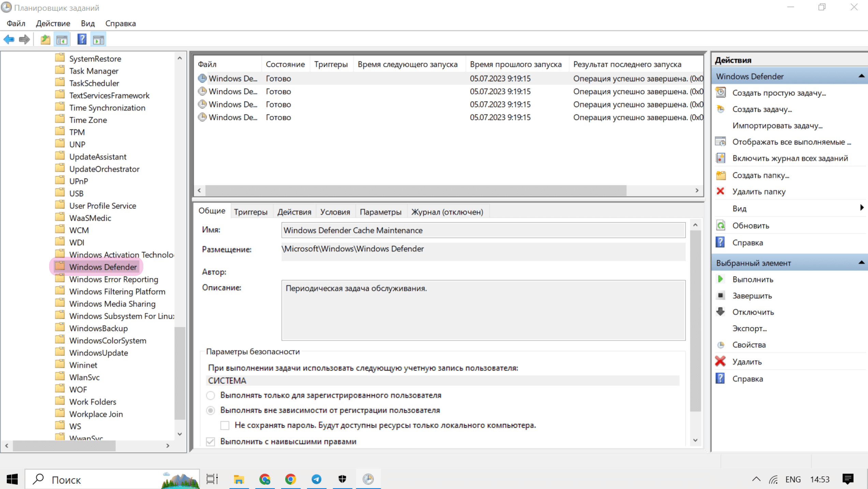This screenshot has height=489, width=868.
Task: Switch to the Триггеры tab
Action: tap(250, 212)
